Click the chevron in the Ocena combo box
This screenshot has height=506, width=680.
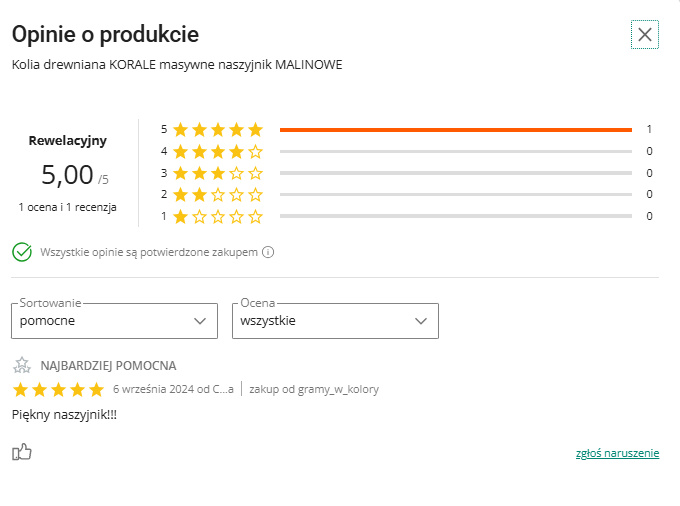420,321
